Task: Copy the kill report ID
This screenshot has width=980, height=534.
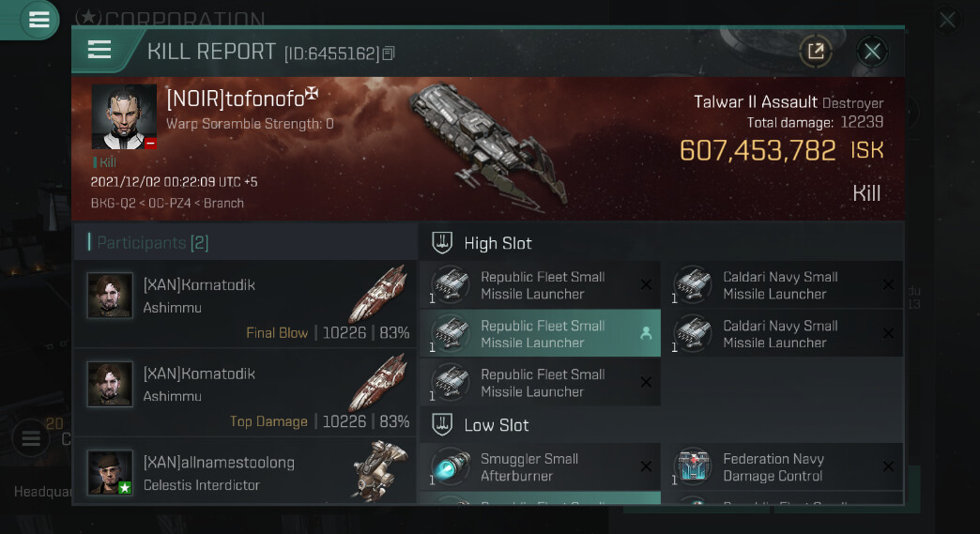Action: tap(389, 53)
